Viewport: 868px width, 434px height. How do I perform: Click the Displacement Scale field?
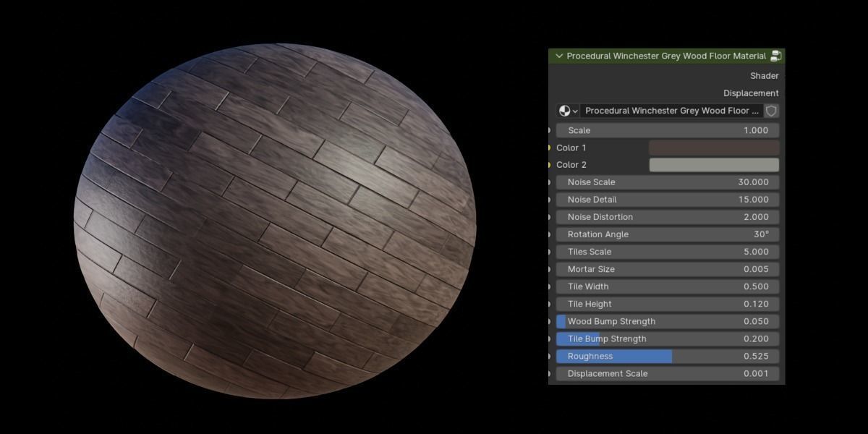(x=668, y=373)
